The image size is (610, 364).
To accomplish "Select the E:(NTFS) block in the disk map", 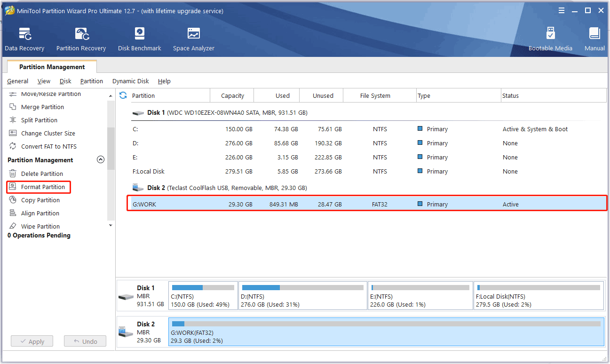I will coord(420,296).
